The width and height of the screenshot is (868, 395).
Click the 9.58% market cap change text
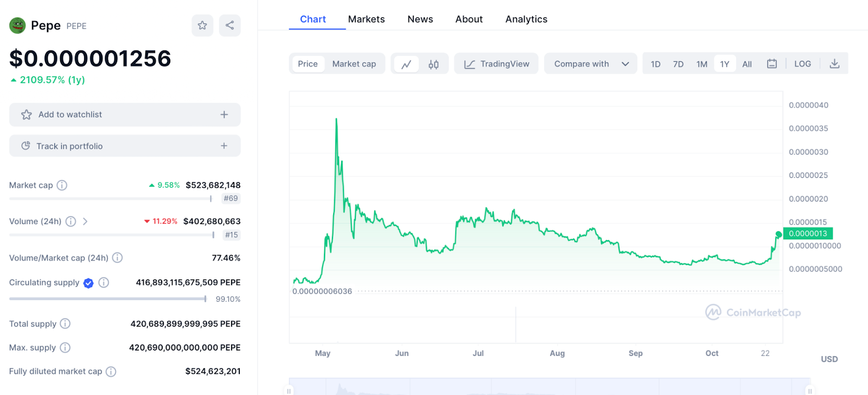click(x=168, y=185)
